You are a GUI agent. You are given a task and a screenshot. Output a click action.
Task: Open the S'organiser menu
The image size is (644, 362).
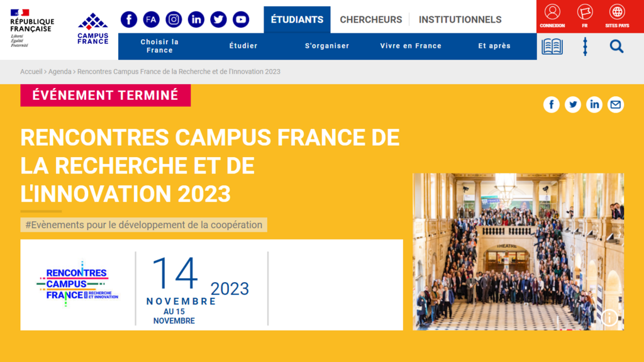(x=327, y=46)
